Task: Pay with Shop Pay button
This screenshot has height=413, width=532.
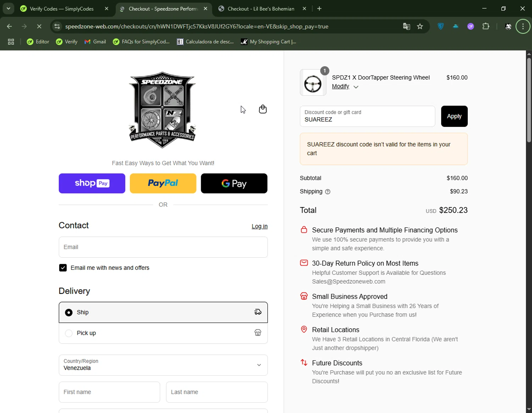Action: point(92,183)
